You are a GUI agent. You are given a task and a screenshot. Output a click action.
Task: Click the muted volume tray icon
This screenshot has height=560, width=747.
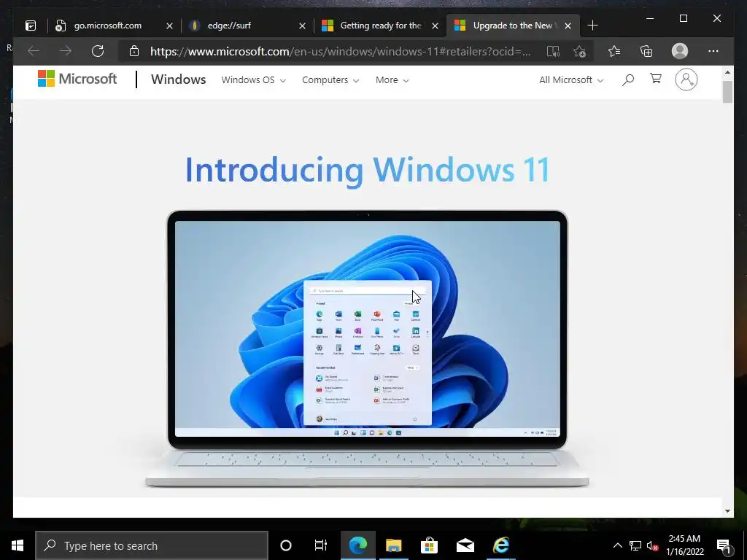point(652,545)
